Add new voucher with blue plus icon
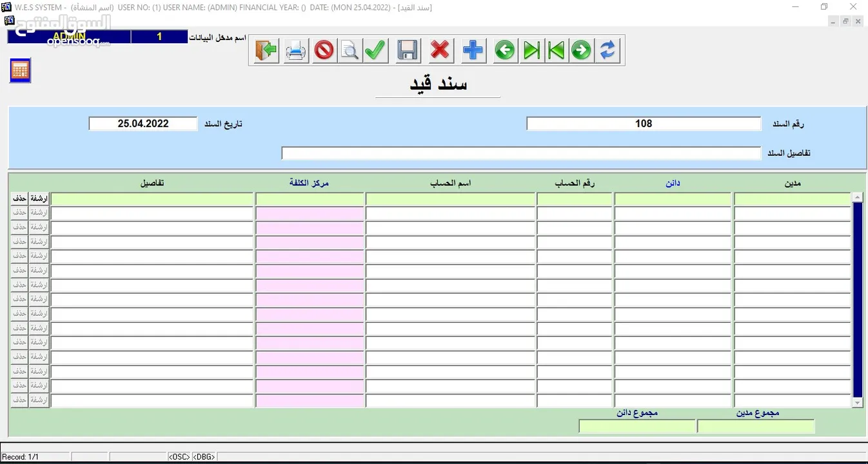The width and height of the screenshot is (868, 464). coord(473,50)
